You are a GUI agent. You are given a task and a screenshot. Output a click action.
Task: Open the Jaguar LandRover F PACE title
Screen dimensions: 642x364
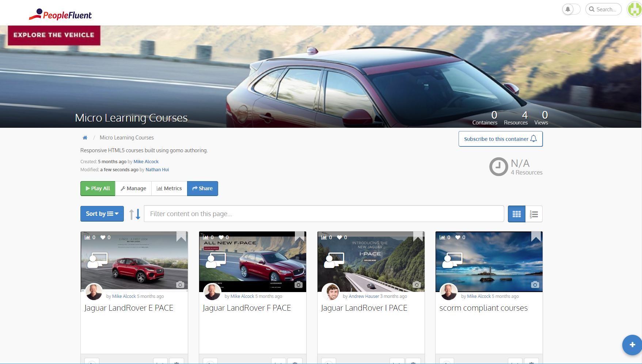tap(247, 308)
